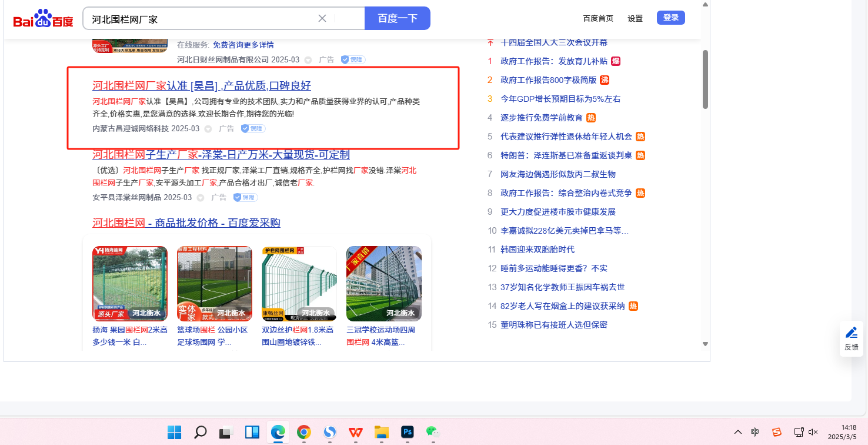Toggle the muted speaker icon in system tray
868x445 pixels.
coord(813,432)
